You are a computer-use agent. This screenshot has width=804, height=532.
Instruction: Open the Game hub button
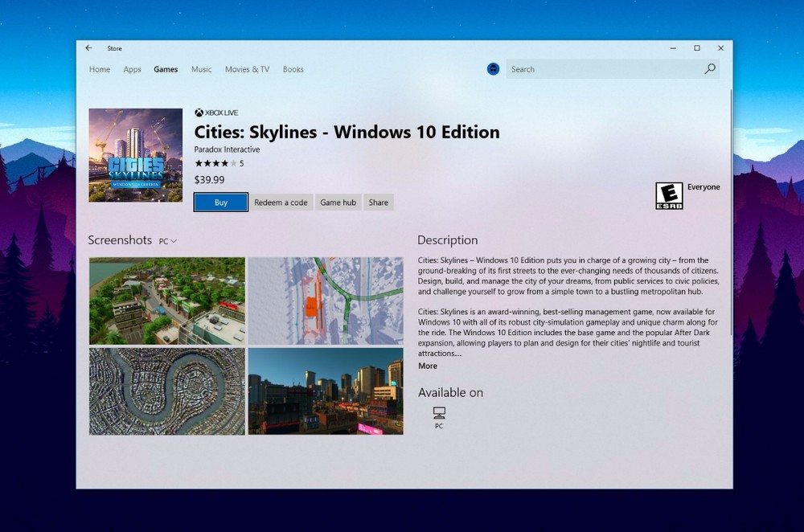(338, 203)
